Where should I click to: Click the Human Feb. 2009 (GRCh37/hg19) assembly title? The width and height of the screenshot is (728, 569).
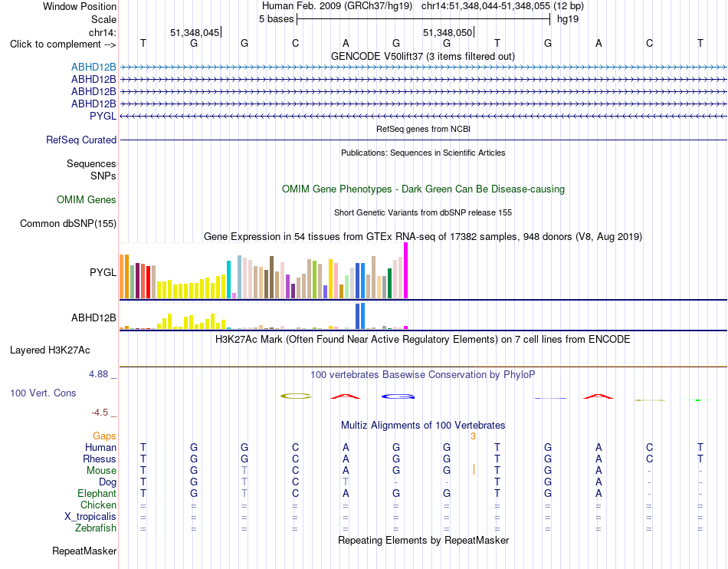click(337, 6)
